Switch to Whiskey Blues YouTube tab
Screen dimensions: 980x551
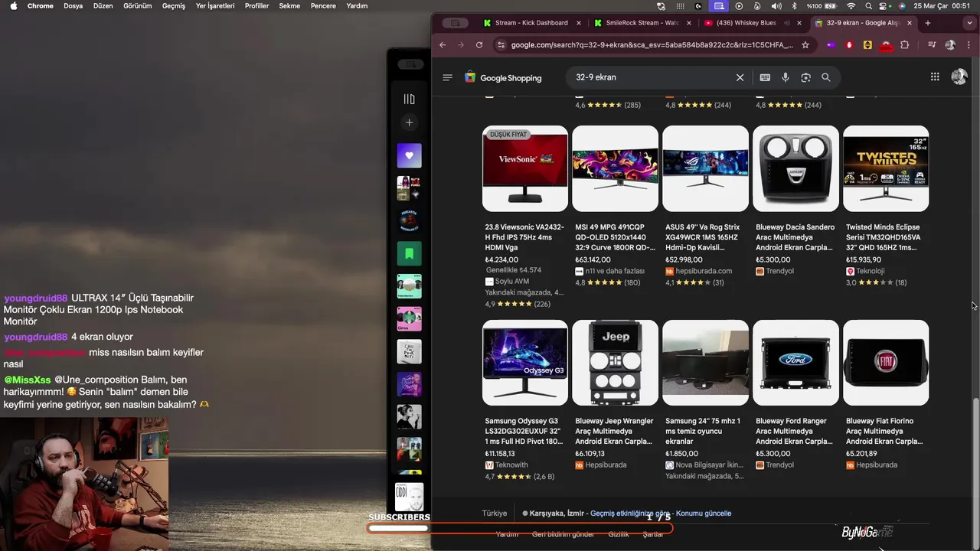(752, 23)
